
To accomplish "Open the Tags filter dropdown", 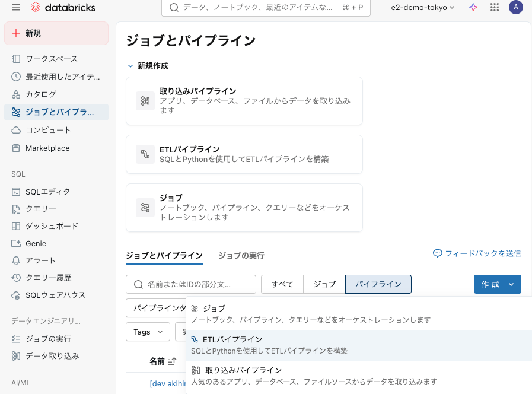I will [x=148, y=332].
